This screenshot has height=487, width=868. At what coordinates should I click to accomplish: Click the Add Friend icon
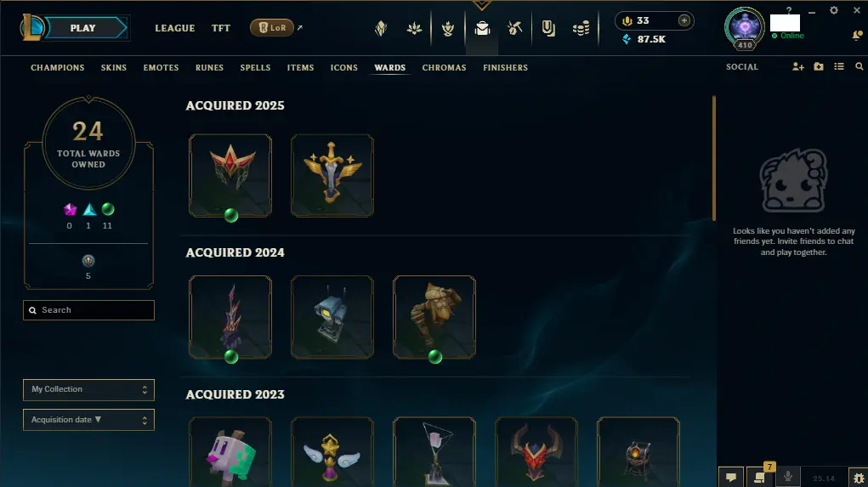[797, 67]
